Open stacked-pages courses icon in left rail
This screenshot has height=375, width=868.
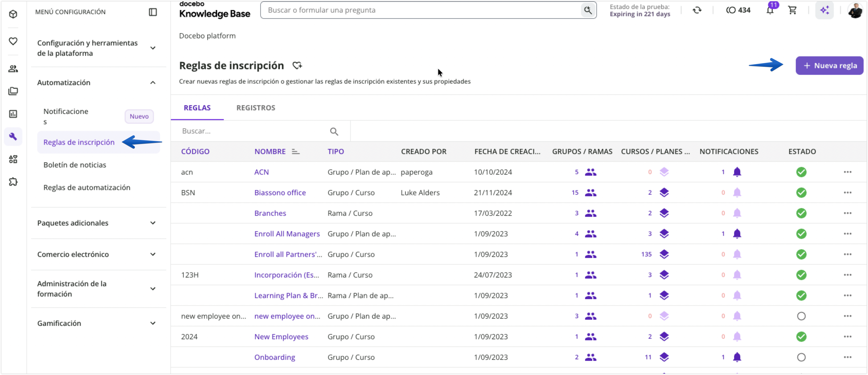click(x=13, y=91)
